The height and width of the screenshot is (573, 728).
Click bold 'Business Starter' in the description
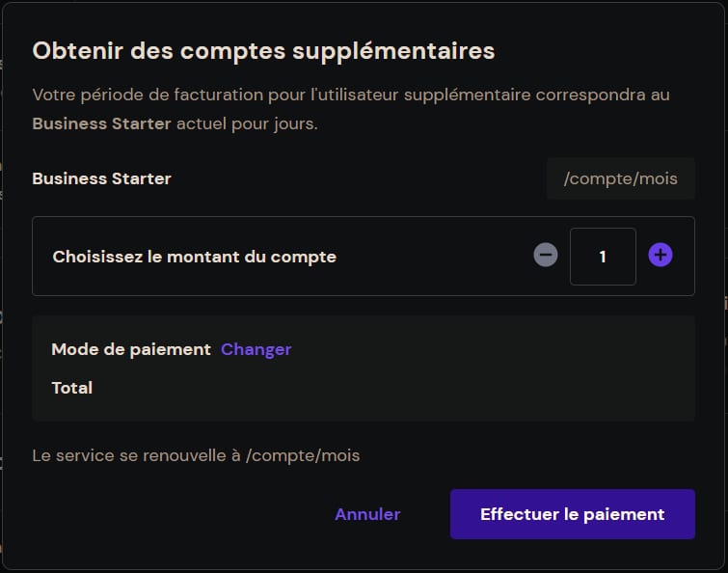(101, 124)
